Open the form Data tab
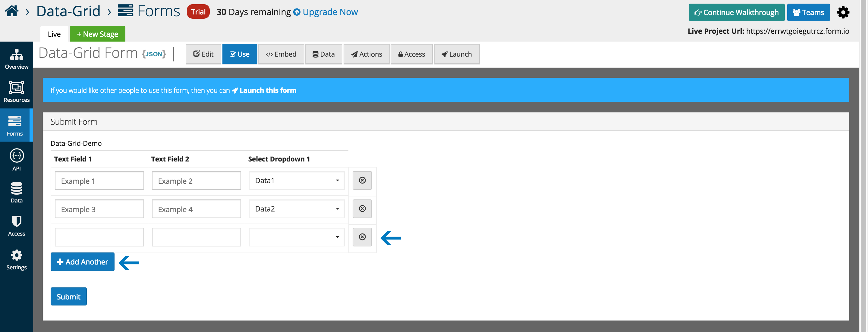The width and height of the screenshot is (868, 332). tap(323, 54)
